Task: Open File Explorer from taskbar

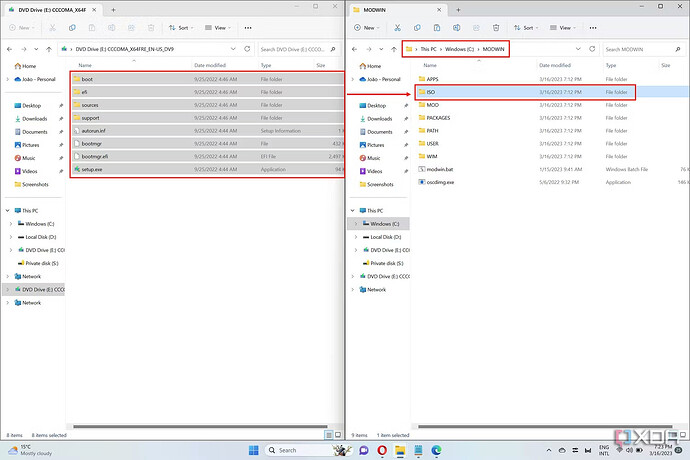Action: [x=400, y=450]
